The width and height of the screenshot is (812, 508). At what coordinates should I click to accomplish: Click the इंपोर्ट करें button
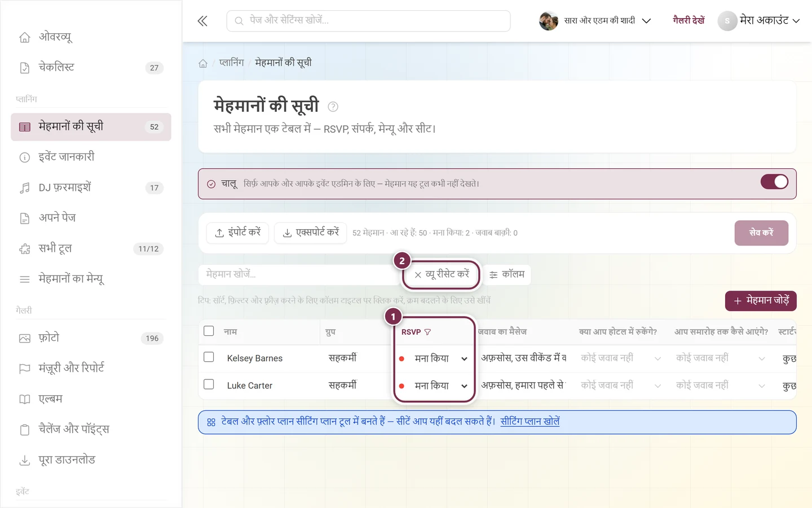point(237,233)
